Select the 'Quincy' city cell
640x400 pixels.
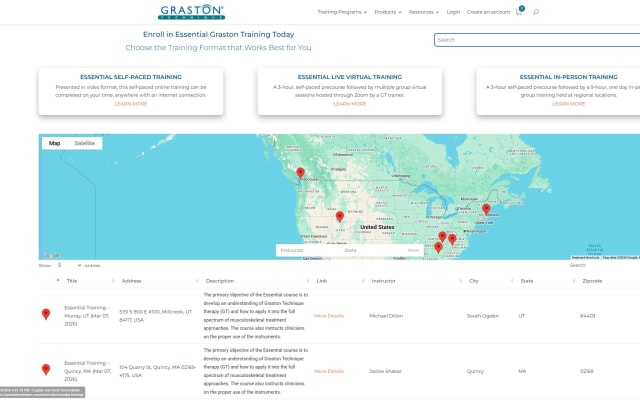[475, 371]
